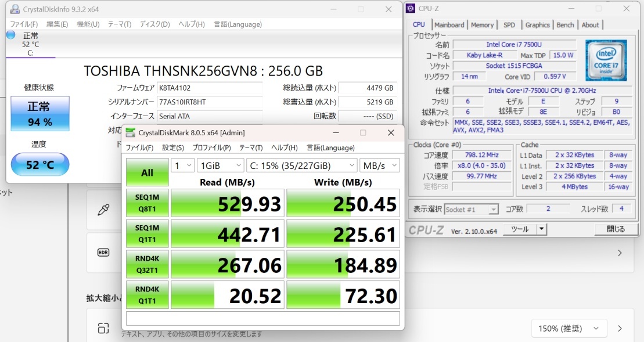Switch to the Graphics tab in CPU-Z
Screen dimensions: 644x342
click(537, 25)
